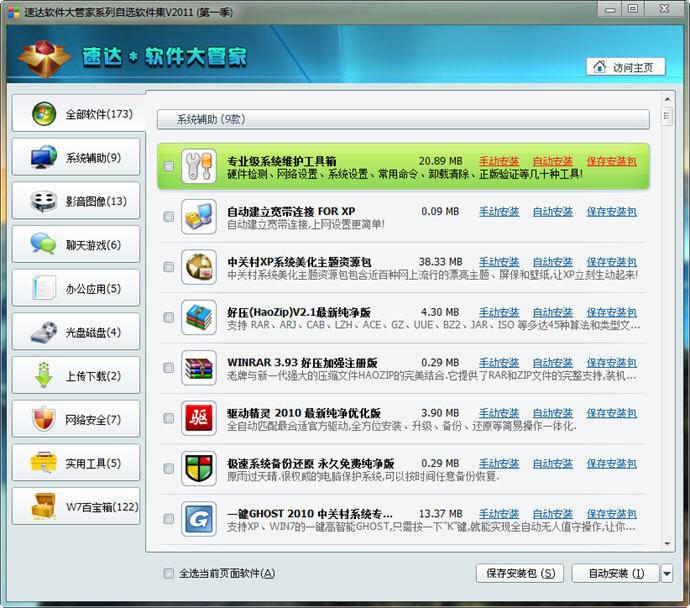Click 自动安装 for 一键GHOST 2010
This screenshot has height=608, width=690.
[553, 514]
